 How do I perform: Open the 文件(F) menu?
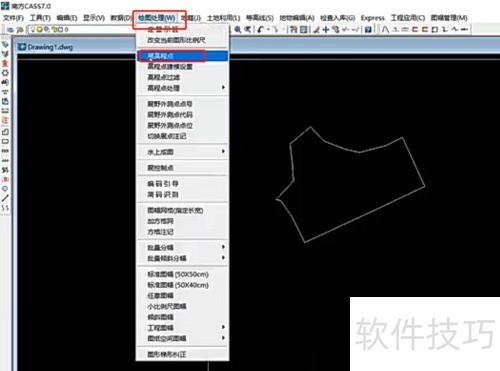[x=13, y=18]
